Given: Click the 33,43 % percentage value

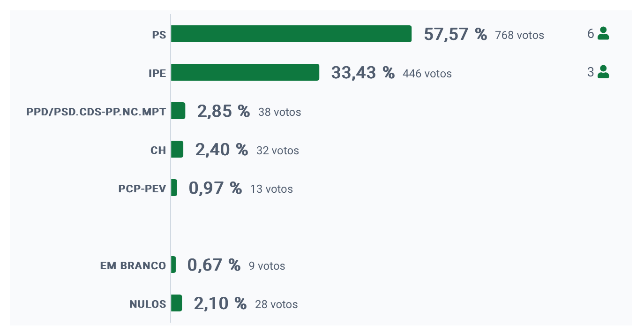Looking at the screenshot, I should click(363, 73).
